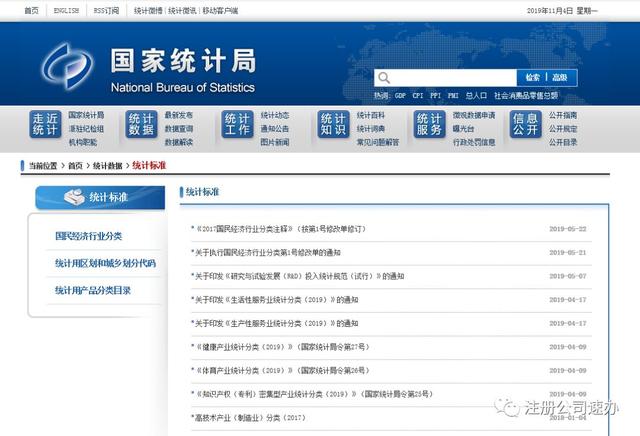This screenshot has width=640, height=436.
Task: Click the search magnifier icon
Action: 384,78
